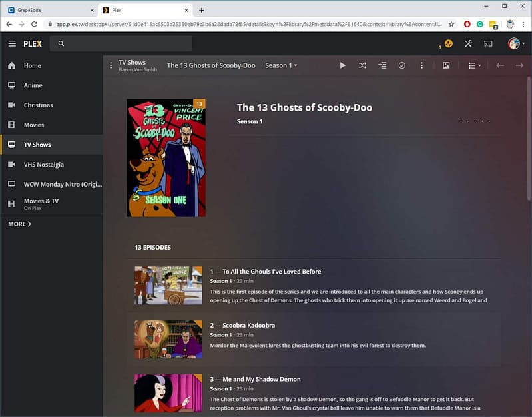Click the Christmas camera icon
The image size is (532, 417).
click(12, 105)
